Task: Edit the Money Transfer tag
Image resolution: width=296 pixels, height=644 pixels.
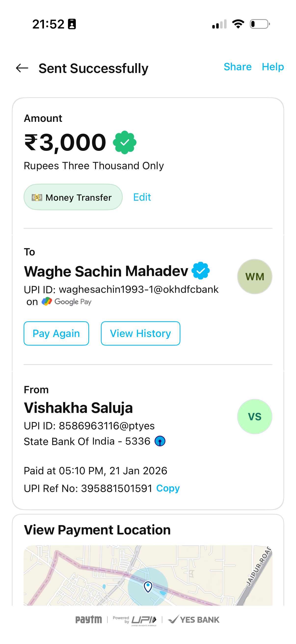Action: tap(142, 197)
